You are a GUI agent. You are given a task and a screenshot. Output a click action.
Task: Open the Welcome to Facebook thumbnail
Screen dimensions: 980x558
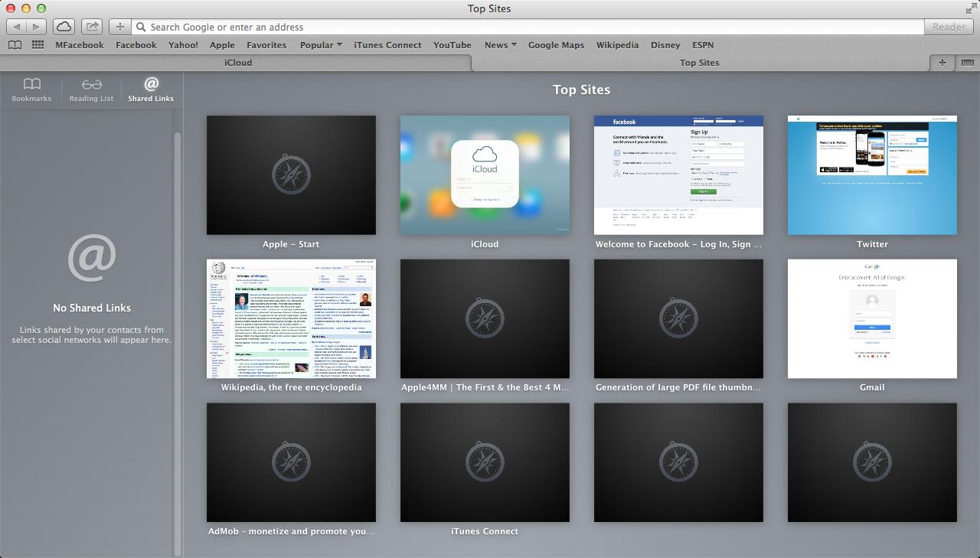pyautogui.click(x=678, y=175)
